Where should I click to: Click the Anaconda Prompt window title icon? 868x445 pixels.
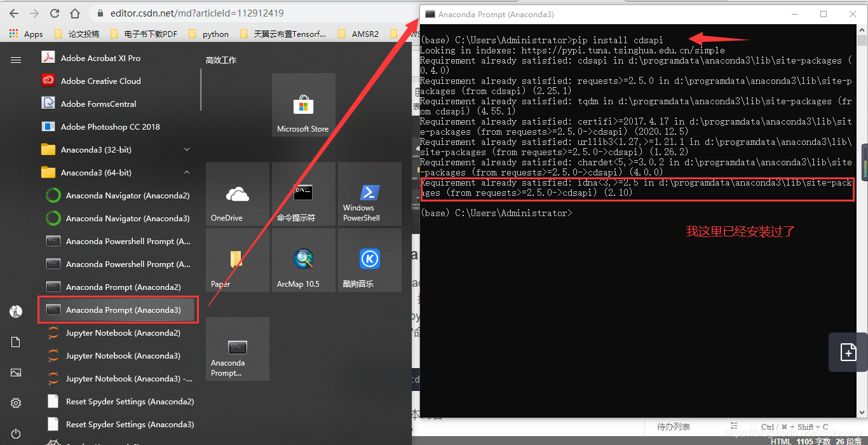430,14
